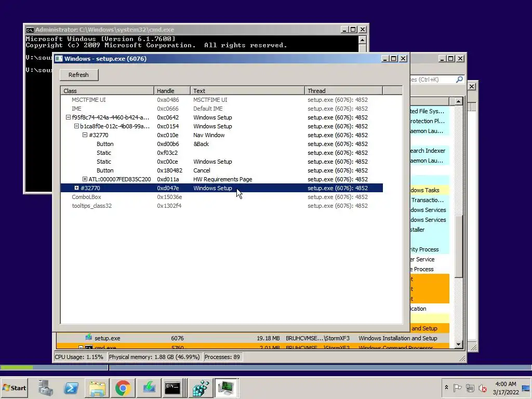
Task: Select the Button row with Cancel text
Action: pyautogui.click(x=221, y=170)
